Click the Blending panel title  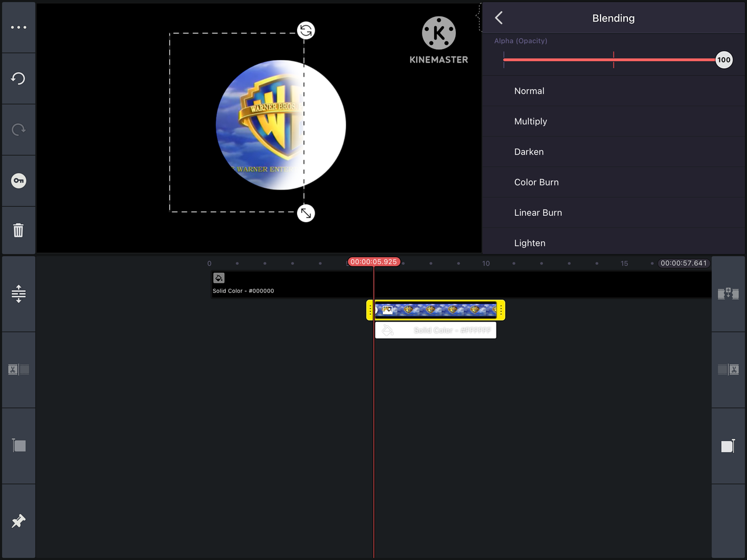point(613,18)
